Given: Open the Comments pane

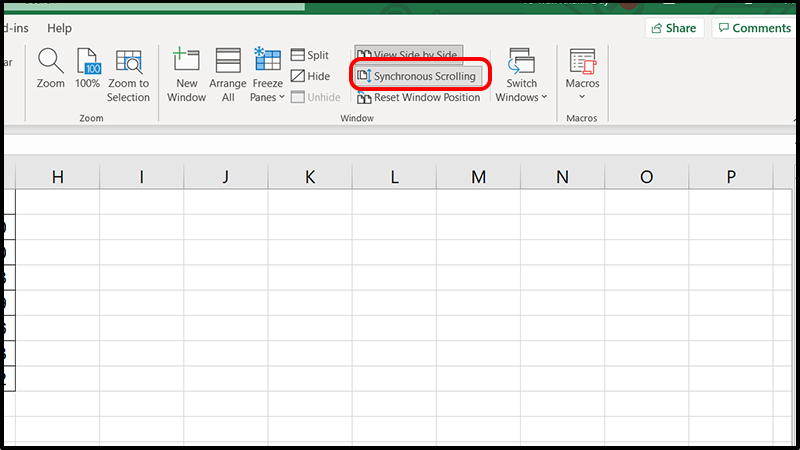Looking at the screenshot, I should pyautogui.click(x=755, y=28).
